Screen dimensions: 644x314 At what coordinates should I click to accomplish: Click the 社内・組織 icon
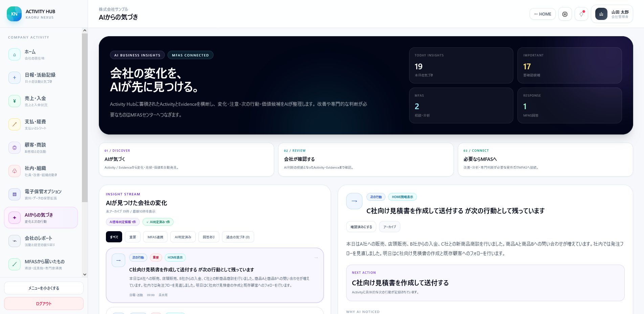point(15,171)
